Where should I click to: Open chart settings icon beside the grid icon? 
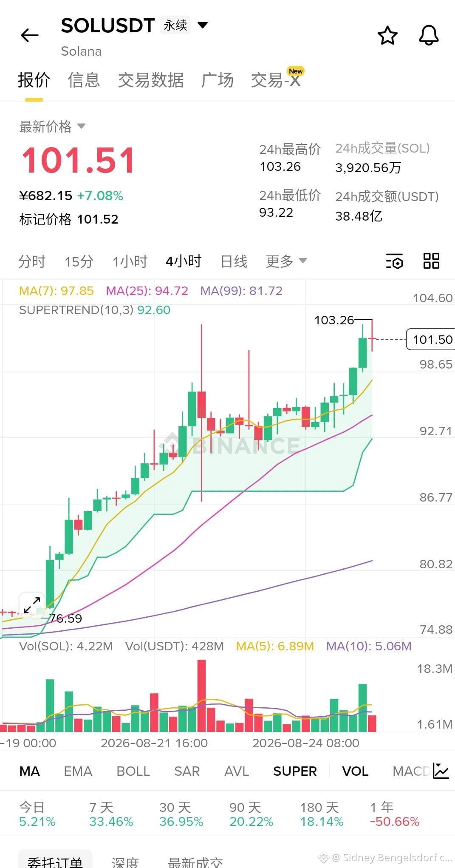[x=395, y=261]
